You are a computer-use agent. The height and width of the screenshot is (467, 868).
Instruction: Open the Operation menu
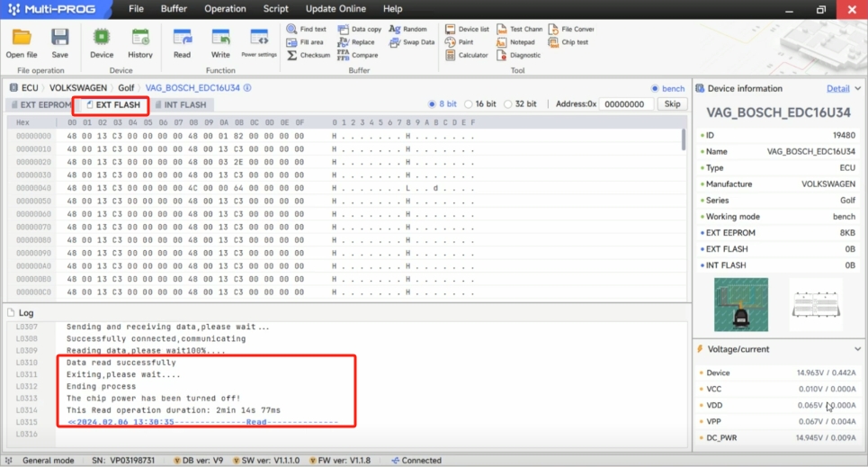[x=225, y=9]
